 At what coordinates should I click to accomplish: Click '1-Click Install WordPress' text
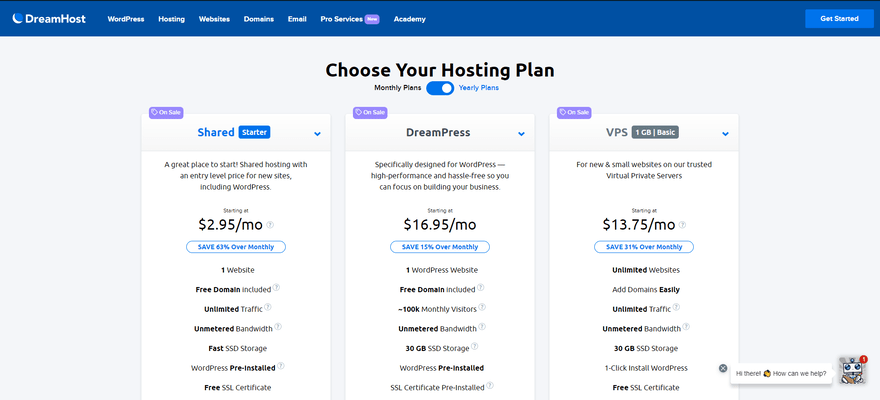pos(646,368)
